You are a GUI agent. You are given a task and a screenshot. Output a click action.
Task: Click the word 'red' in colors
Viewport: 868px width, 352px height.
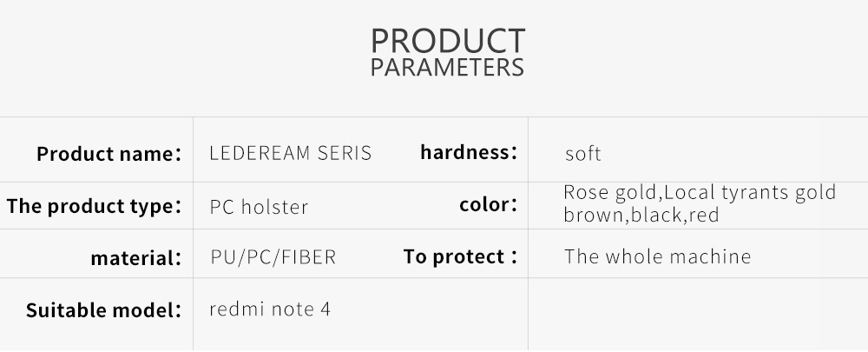(704, 215)
